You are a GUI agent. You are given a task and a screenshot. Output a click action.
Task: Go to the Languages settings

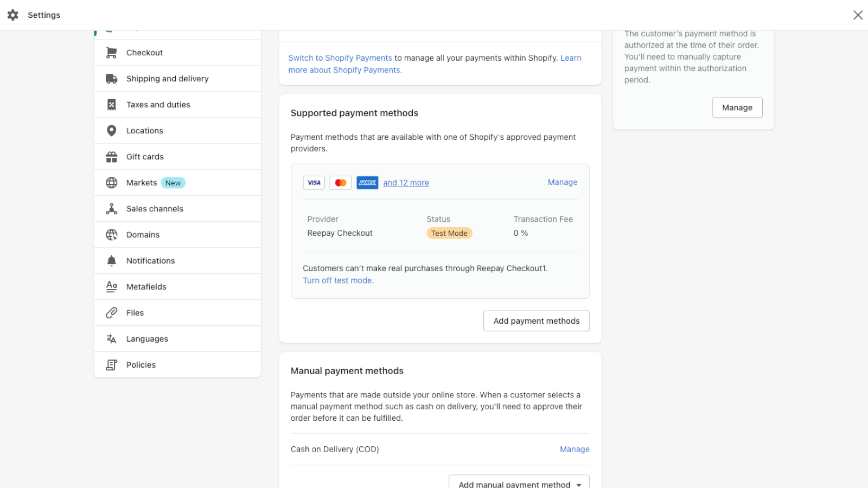click(x=147, y=339)
